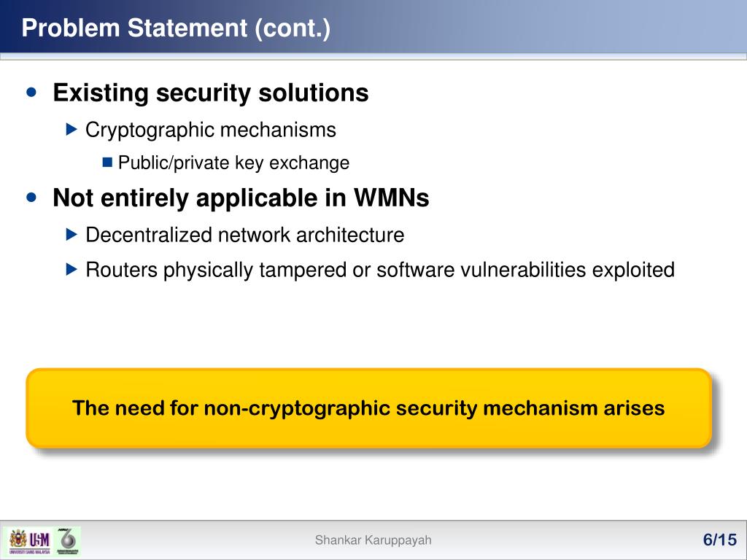Image resolution: width=747 pixels, height=560 pixels.
Task: Select the Problem Statement (cont.) title
Action: click(176, 28)
